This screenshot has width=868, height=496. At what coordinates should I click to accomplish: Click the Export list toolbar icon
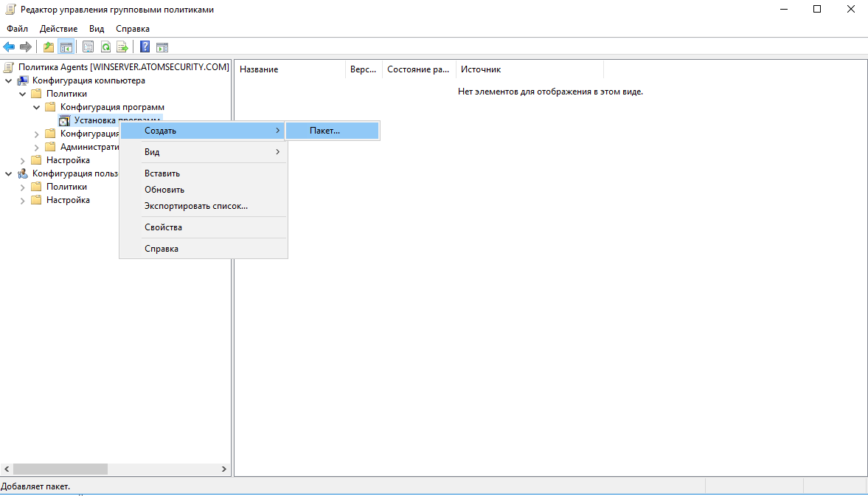123,47
